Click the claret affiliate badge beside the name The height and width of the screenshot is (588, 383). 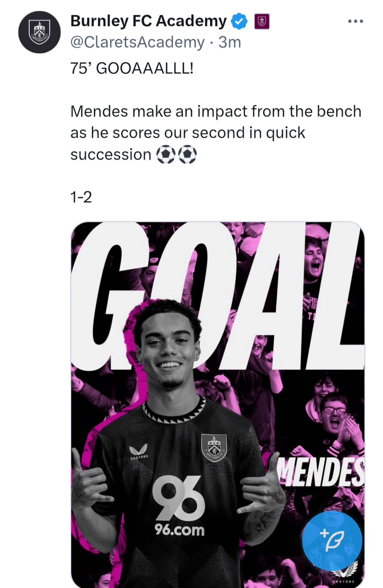pos(262,21)
